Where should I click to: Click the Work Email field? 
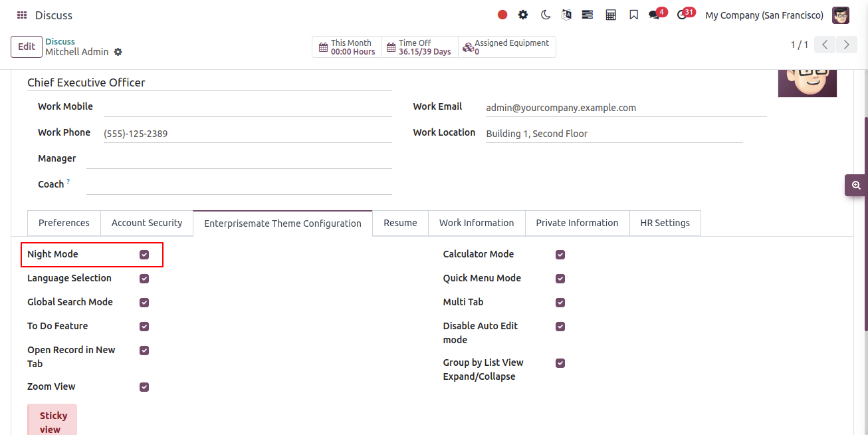click(x=626, y=108)
